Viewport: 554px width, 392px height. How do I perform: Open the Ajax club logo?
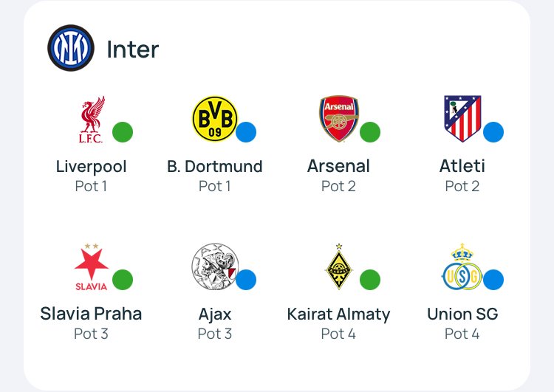(215, 267)
